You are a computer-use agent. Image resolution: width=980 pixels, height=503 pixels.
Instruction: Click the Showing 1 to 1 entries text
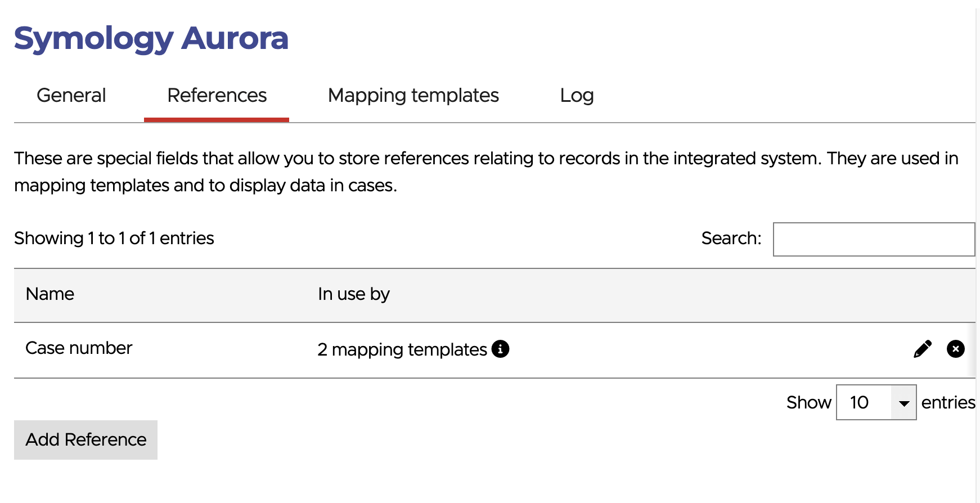(114, 239)
